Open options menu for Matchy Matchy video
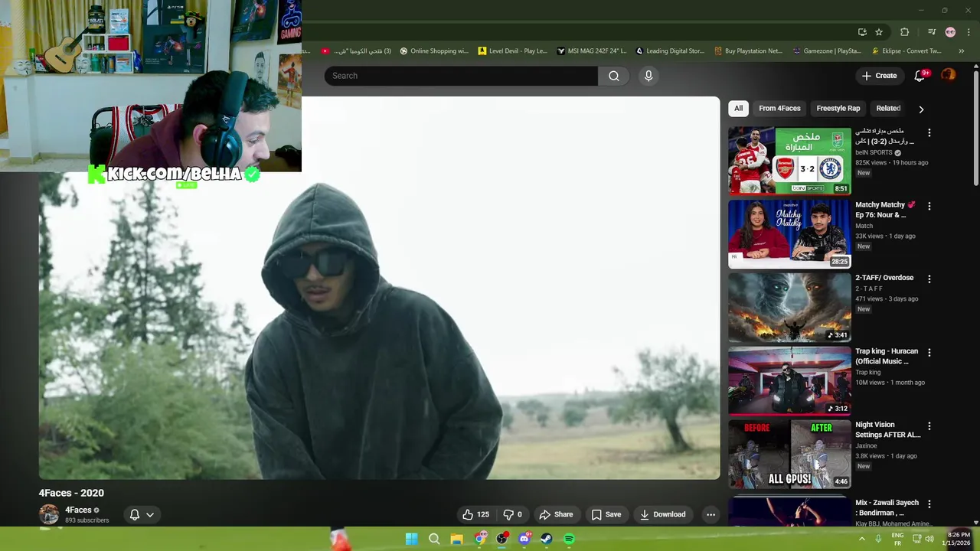 click(x=929, y=207)
